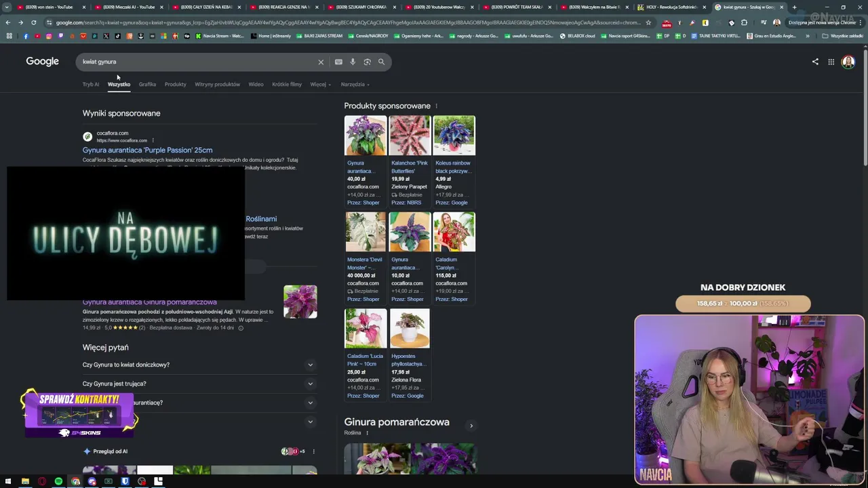
Task: Expand the question ending with 'aurantiacę?'
Action: tap(199, 403)
